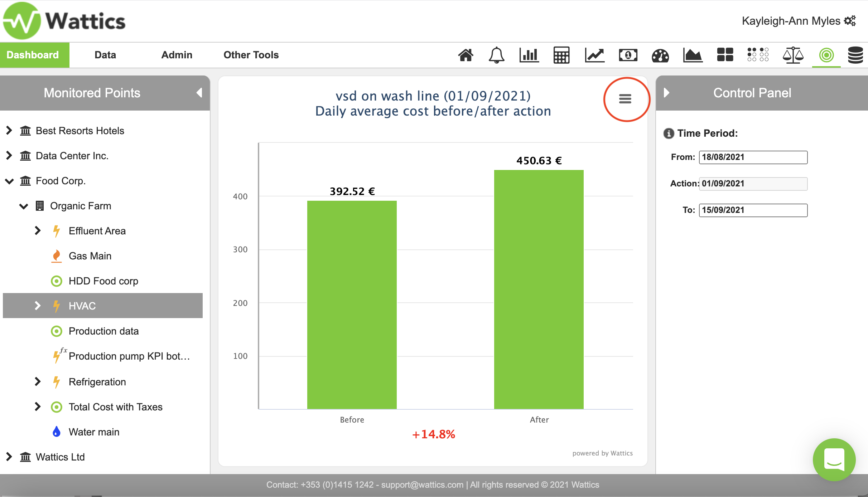Click the From date input field
The height and width of the screenshot is (497, 868).
pyautogui.click(x=753, y=157)
